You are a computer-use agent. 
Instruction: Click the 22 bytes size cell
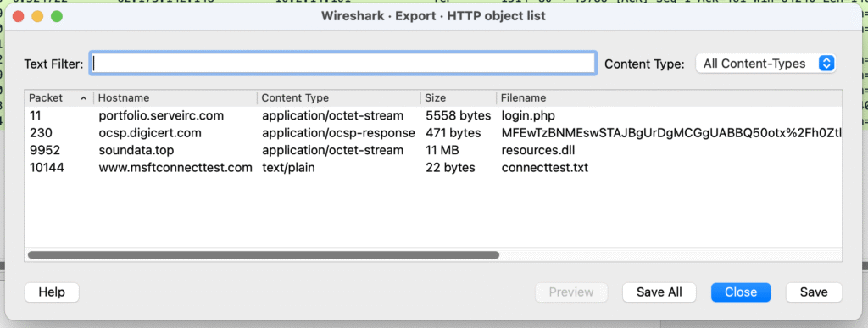point(450,167)
